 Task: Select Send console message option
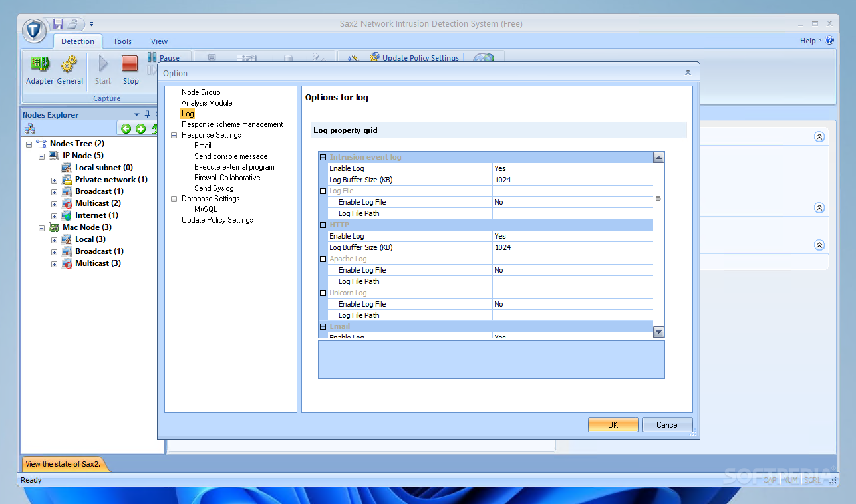coord(231,156)
